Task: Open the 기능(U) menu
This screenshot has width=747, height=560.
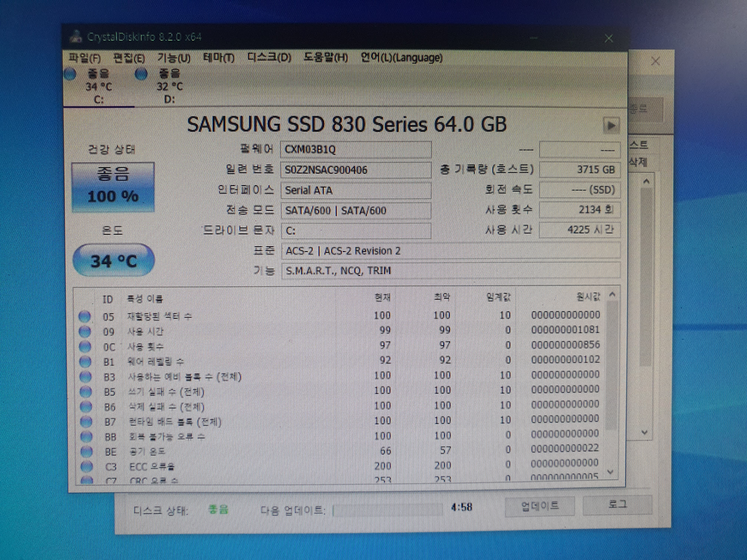Action: (x=174, y=58)
